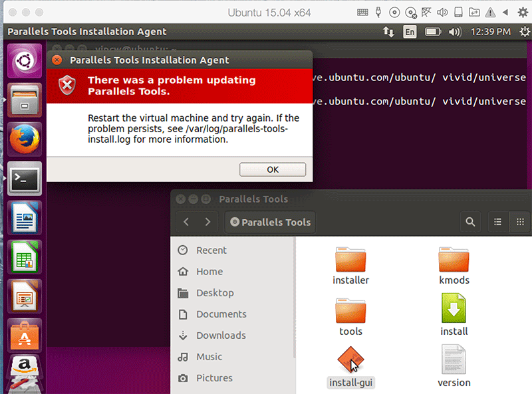Open the network indicator in the top panel
The width and height of the screenshot is (532, 394).
388,32
